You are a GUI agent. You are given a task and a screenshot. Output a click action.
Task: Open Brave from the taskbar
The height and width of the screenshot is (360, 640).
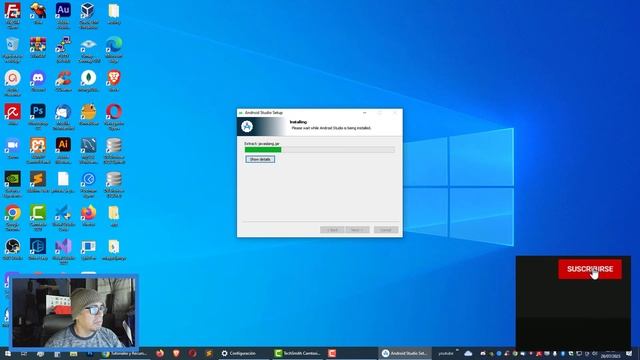[176, 353]
